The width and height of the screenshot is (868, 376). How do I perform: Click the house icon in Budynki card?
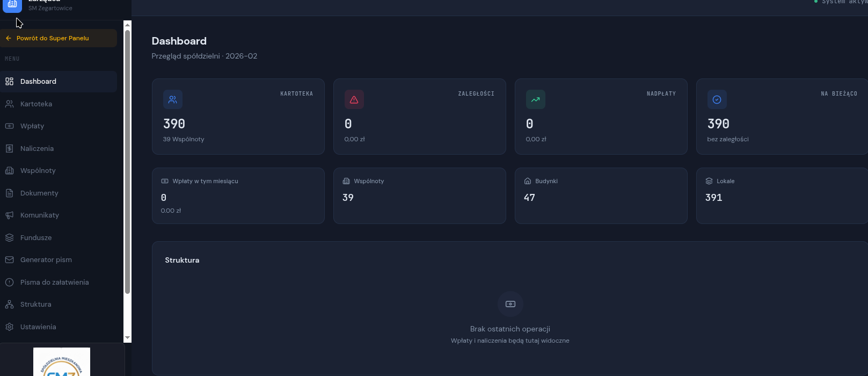pos(528,181)
